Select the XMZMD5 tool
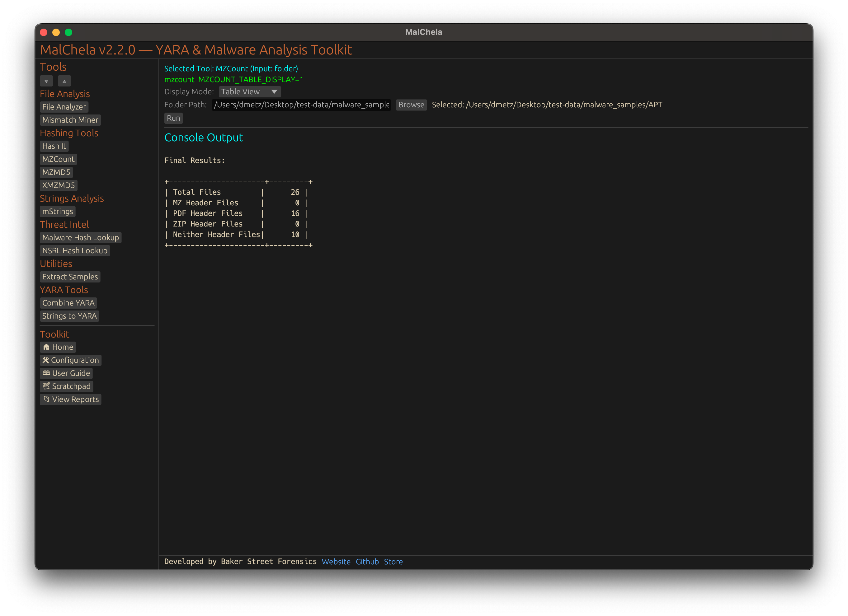Image resolution: width=848 pixels, height=616 pixels. coord(58,185)
